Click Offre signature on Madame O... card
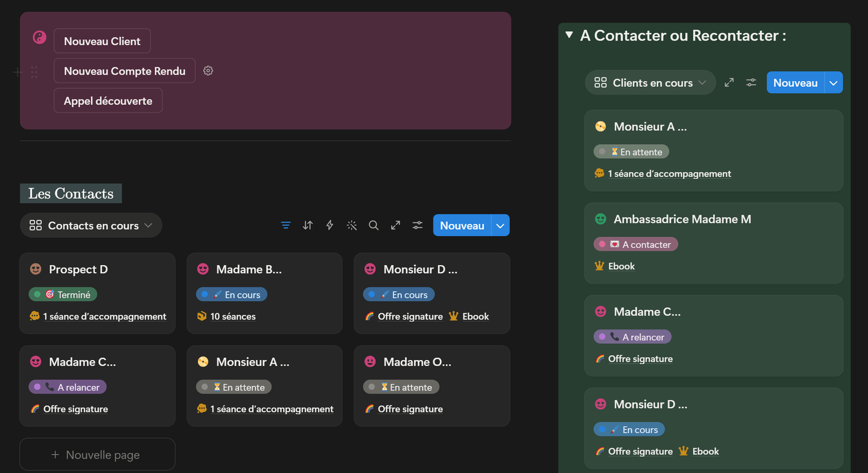Viewport: 868px width, 473px height. [410, 409]
